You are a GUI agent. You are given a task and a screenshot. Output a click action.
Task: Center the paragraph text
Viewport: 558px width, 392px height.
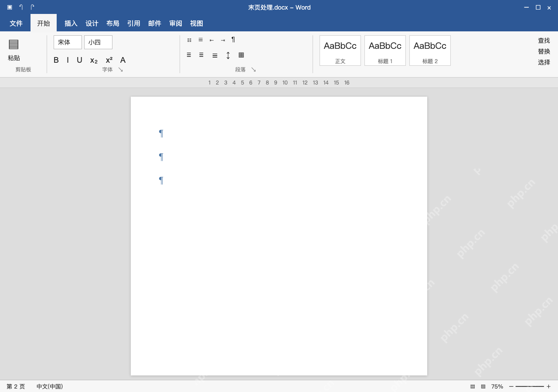pos(201,55)
